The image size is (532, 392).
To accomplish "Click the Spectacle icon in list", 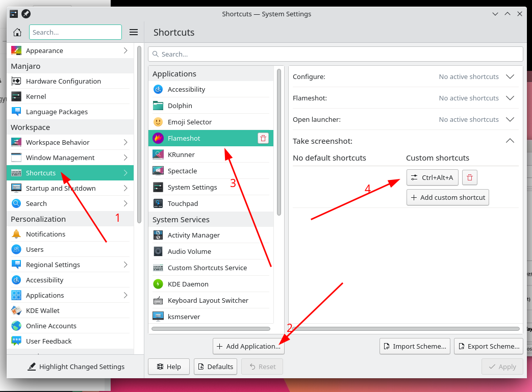I will [x=158, y=171].
